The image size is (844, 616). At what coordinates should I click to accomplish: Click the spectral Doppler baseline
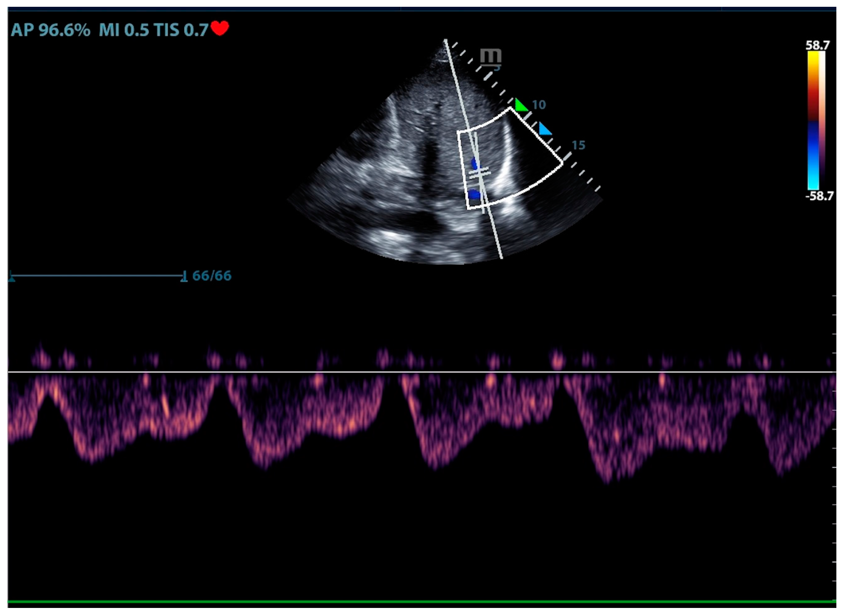422,372
